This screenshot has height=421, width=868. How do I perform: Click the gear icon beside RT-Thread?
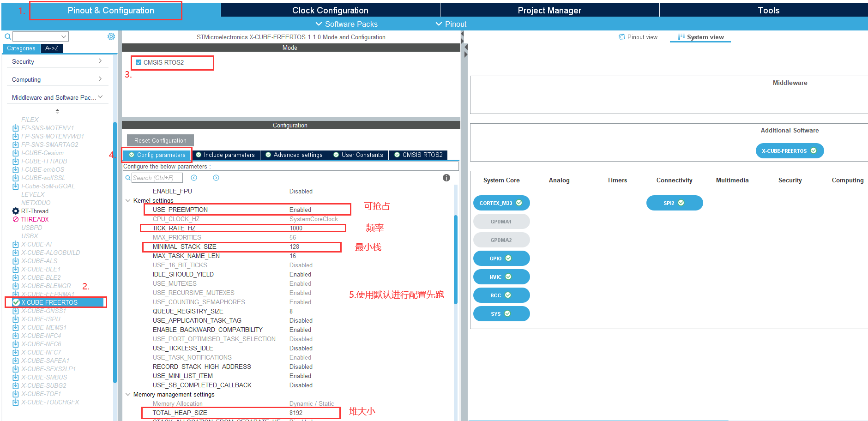coord(16,211)
